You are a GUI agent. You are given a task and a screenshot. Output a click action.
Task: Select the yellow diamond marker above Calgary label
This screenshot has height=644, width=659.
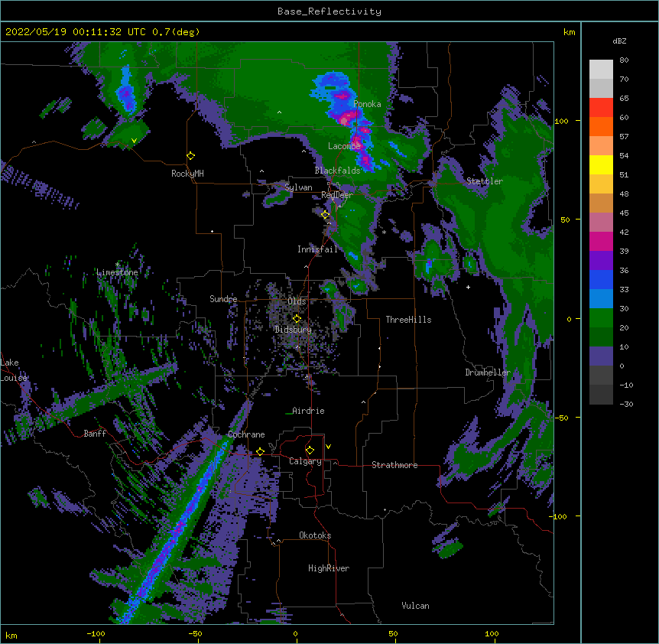pyautogui.click(x=310, y=450)
